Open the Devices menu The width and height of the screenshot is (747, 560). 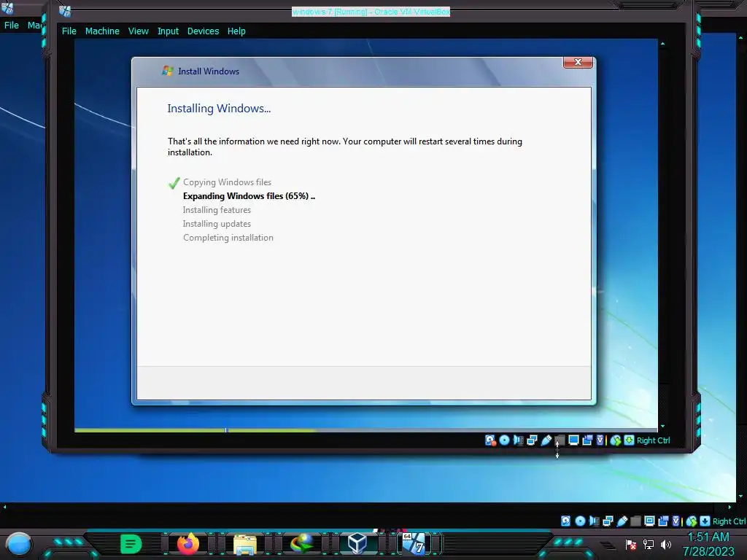pyautogui.click(x=203, y=31)
